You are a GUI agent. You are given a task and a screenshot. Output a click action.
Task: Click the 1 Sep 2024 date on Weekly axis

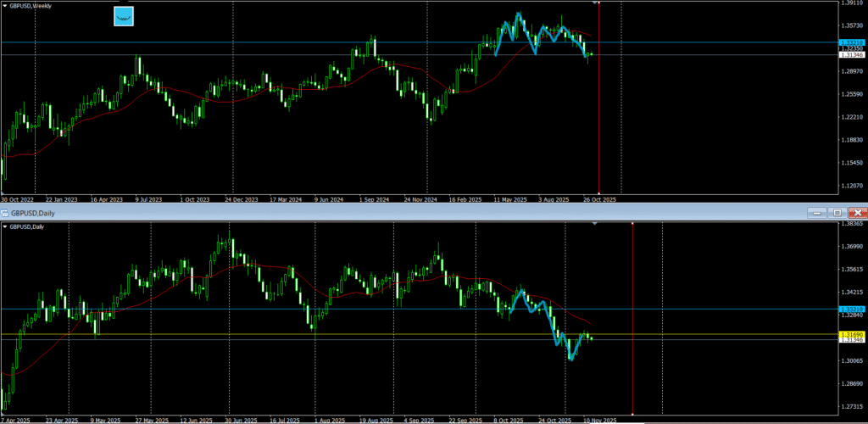374,199
